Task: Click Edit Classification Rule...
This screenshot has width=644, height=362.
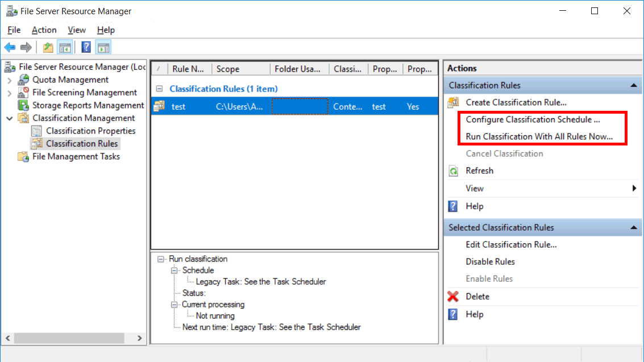Action: click(511, 244)
